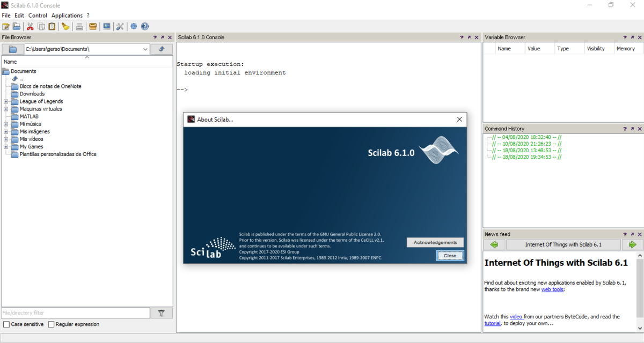Launch Xcos from the toolbar
This screenshot has height=343, width=644.
coord(106,26)
